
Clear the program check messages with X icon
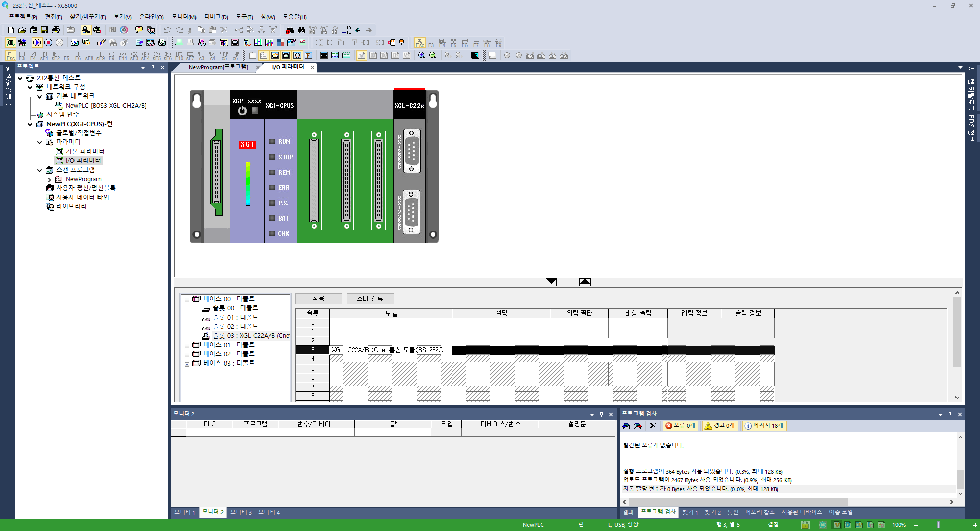653,426
